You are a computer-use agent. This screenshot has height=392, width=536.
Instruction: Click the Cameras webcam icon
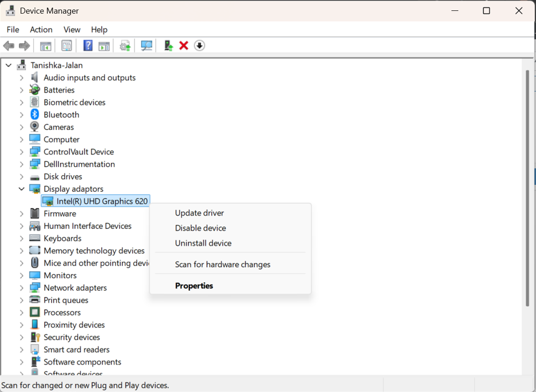pyautogui.click(x=34, y=127)
